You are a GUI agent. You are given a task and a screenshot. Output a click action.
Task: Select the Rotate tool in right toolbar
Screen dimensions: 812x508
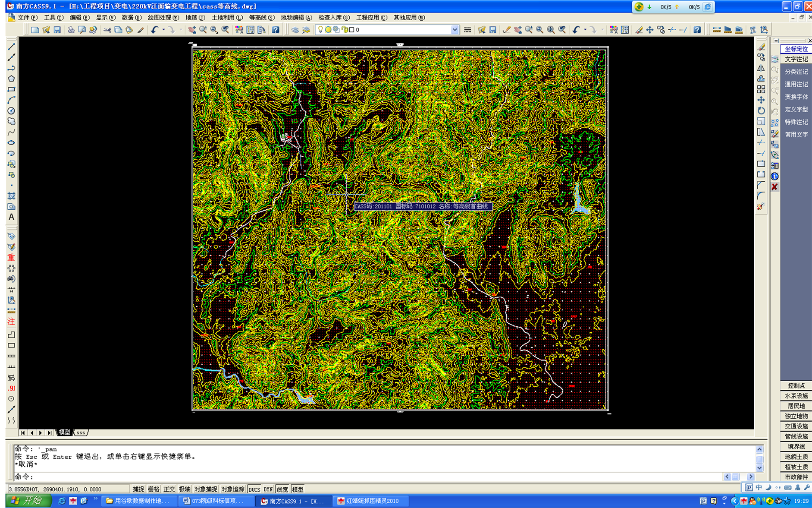761,110
